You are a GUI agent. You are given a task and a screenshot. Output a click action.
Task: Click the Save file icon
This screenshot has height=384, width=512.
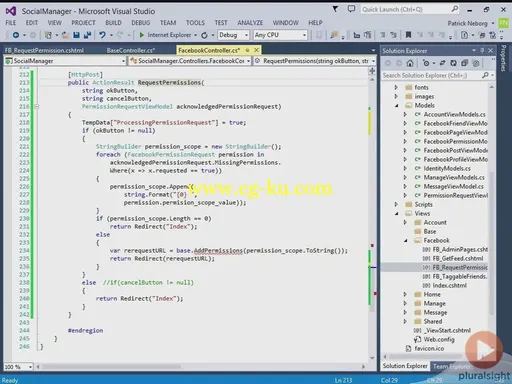point(76,35)
